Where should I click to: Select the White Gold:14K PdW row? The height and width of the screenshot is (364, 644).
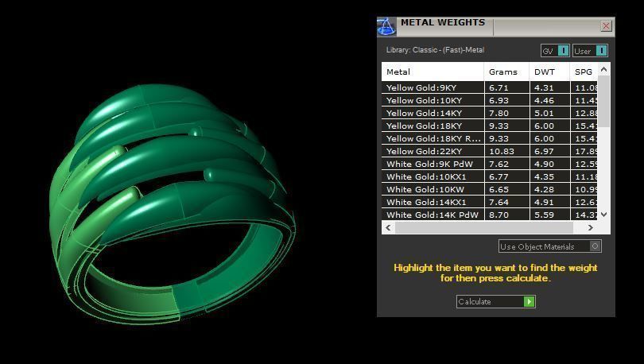pos(490,215)
